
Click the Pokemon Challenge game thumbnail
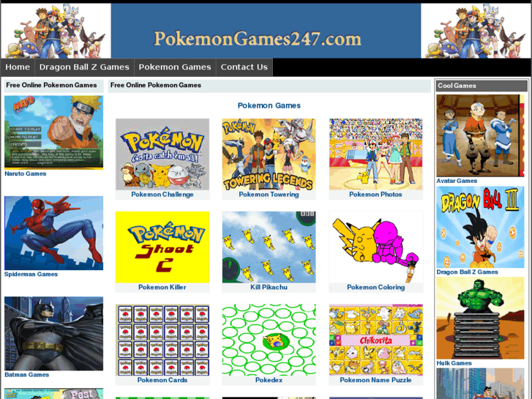[x=162, y=154]
